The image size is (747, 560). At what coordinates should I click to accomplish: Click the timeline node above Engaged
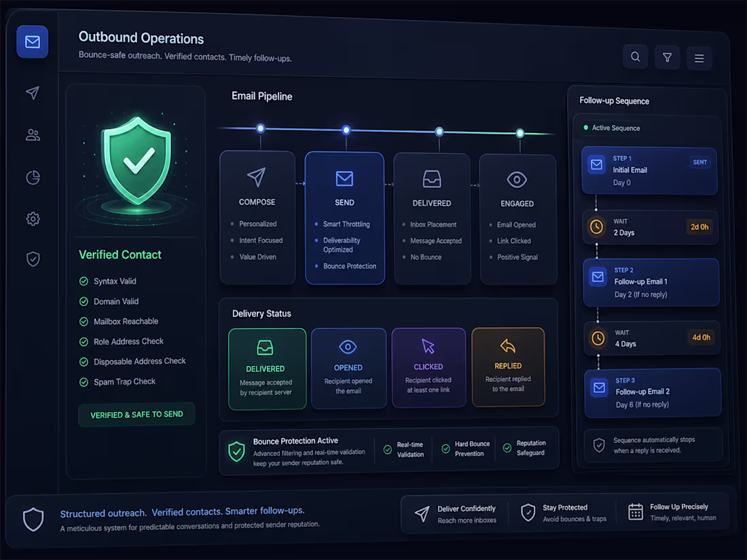click(520, 133)
